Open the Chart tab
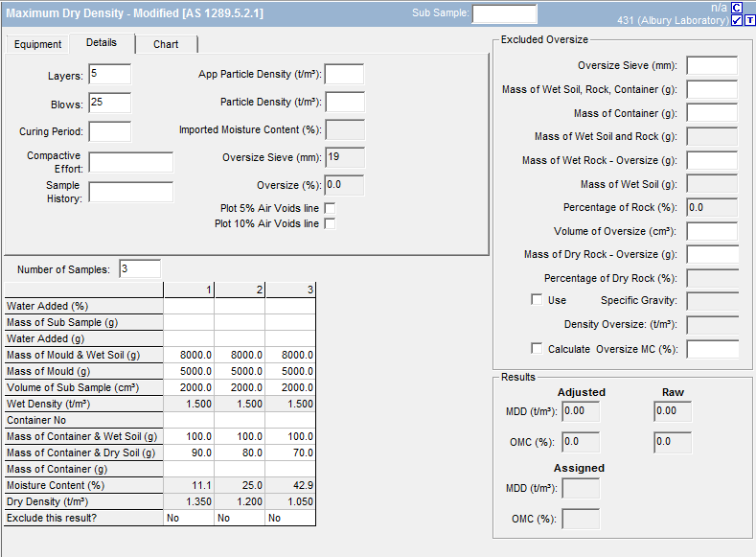 click(166, 44)
